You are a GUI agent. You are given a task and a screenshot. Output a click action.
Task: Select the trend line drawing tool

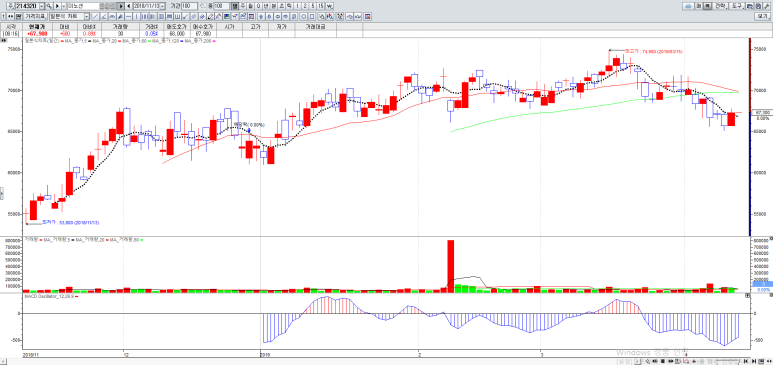point(96,16)
